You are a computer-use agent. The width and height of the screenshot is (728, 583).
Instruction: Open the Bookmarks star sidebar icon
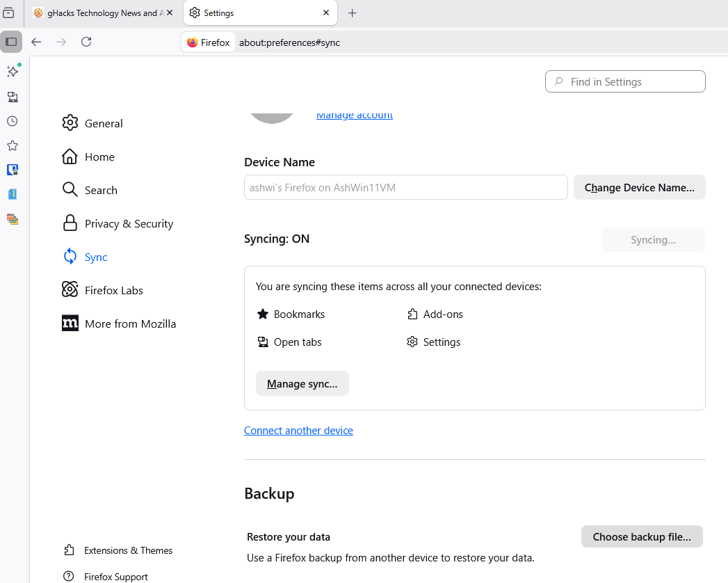[x=13, y=145]
